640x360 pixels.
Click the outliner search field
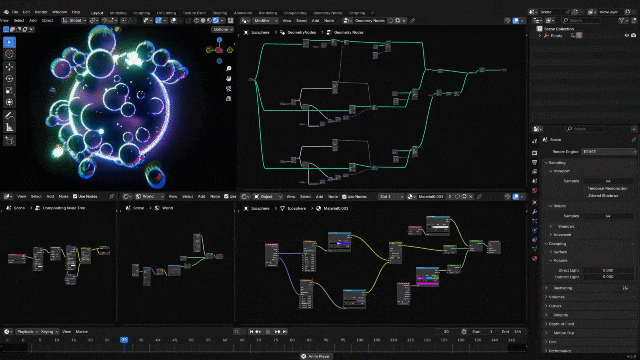tap(582, 20)
